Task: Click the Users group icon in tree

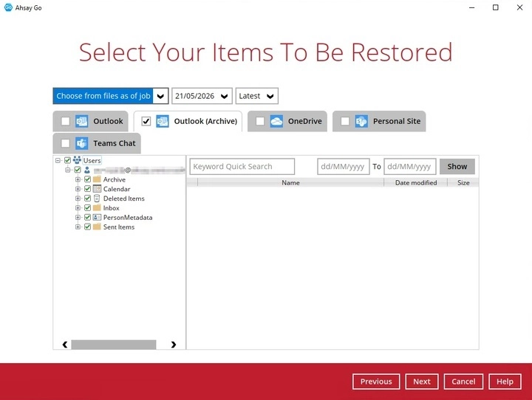Action: coord(77,160)
